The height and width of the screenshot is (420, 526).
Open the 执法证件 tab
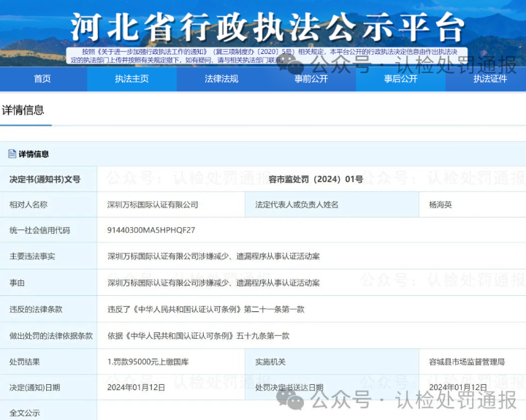click(490, 79)
